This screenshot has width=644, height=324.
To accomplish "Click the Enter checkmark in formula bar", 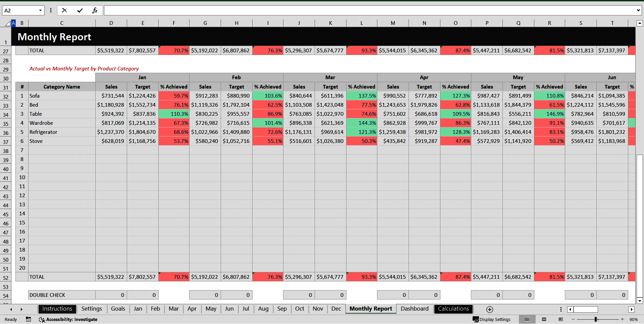I will coord(80,10).
